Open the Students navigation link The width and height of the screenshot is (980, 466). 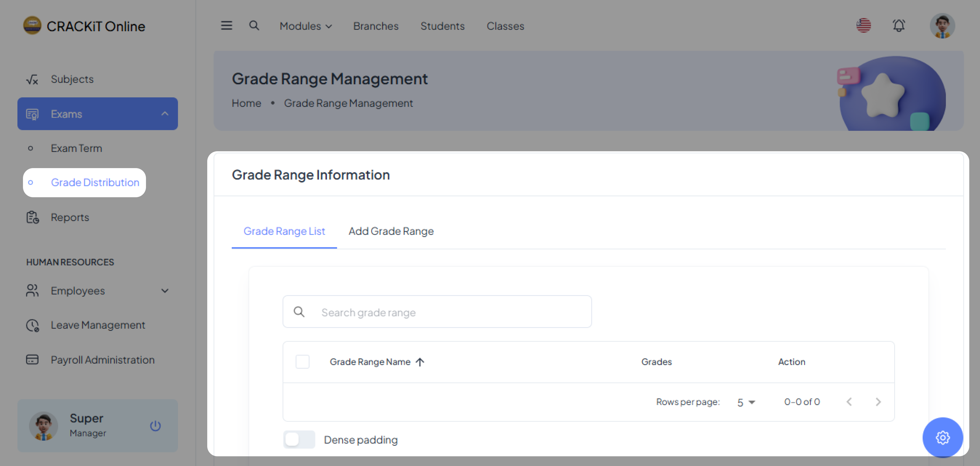442,26
